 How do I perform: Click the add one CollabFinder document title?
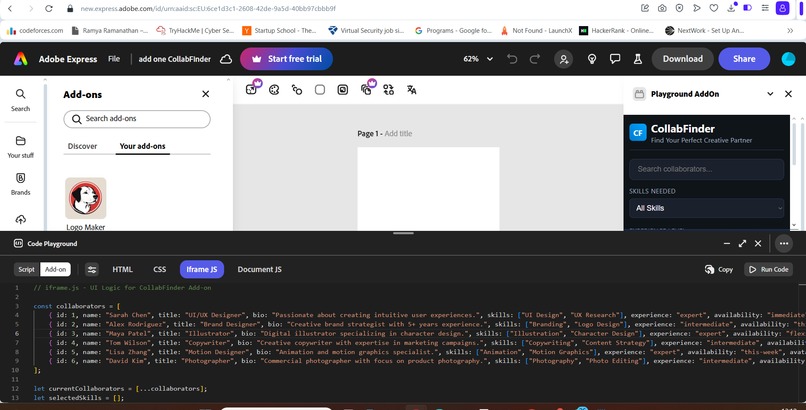click(x=175, y=59)
